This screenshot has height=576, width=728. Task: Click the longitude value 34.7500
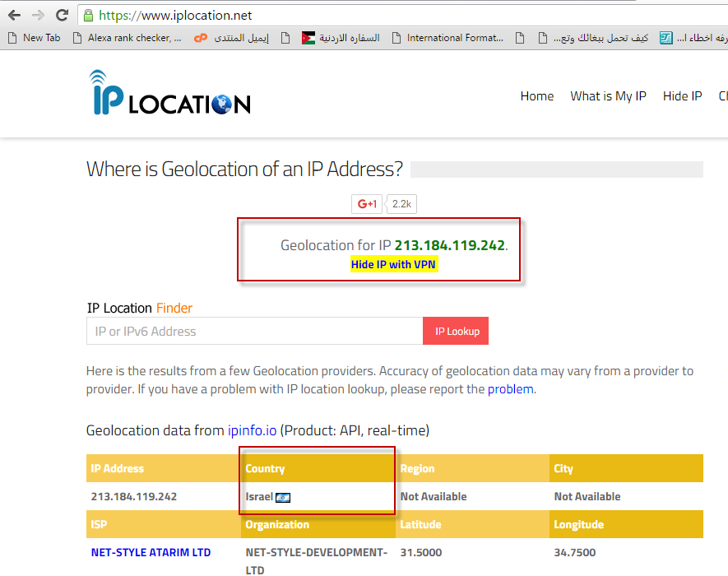[575, 552]
